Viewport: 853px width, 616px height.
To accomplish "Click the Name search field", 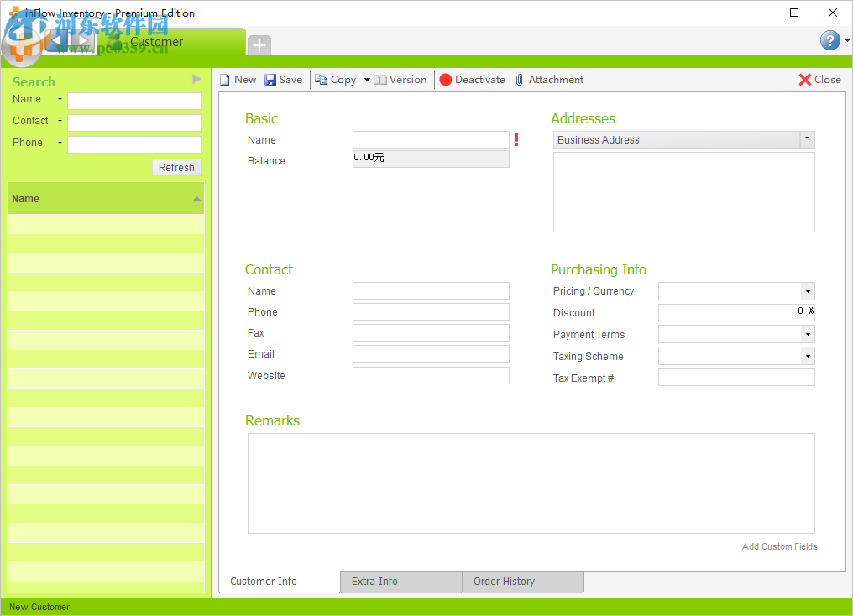I will click(134, 101).
